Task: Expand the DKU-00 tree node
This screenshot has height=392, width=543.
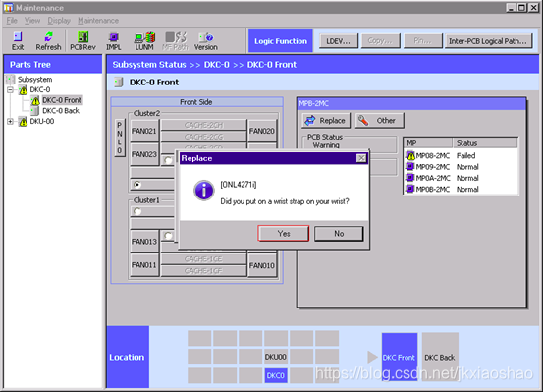Action: coord(11,122)
